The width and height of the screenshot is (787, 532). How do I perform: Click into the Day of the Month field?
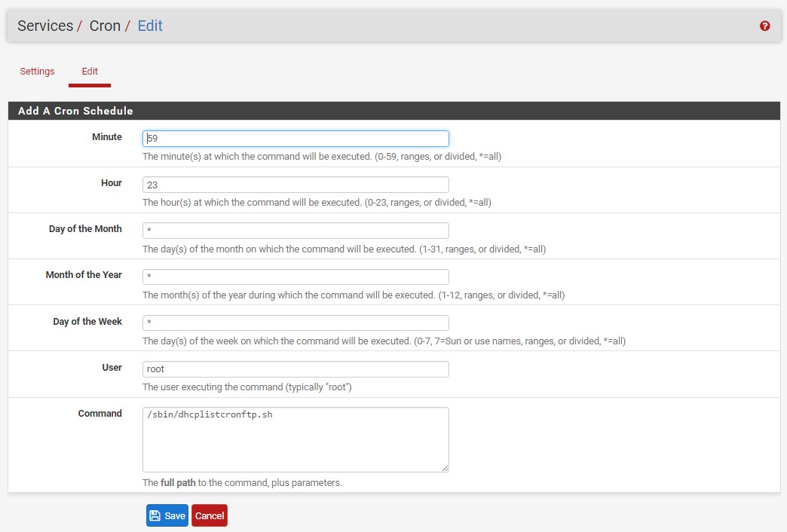[296, 231]
